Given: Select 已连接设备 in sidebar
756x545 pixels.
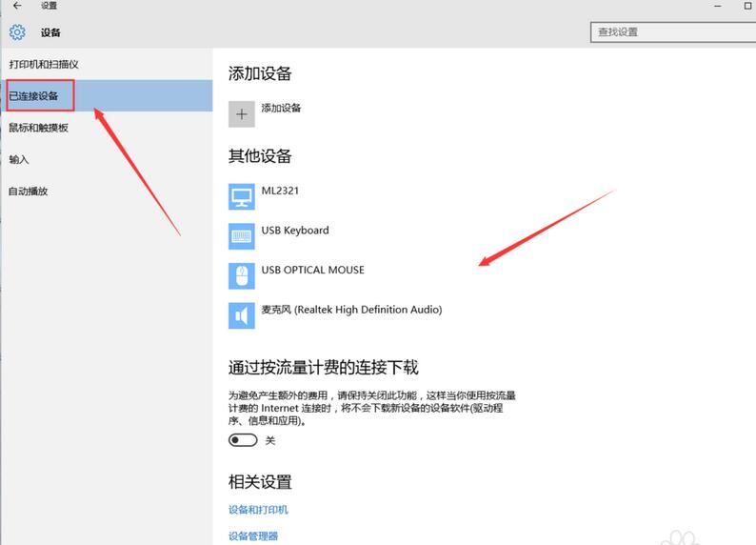Looking at the screenshot, I should 107,95.
